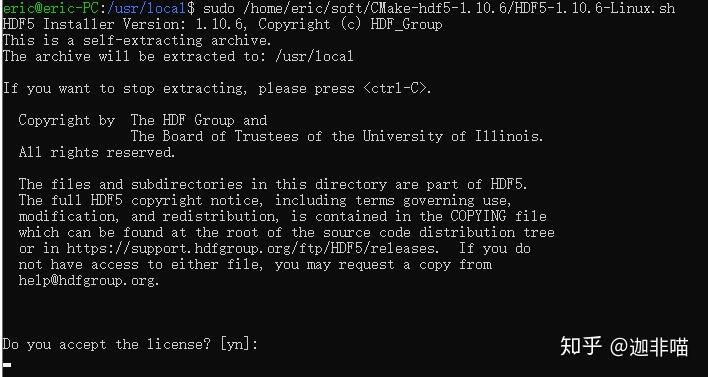Click the @迦非喵 author watermark

point(649,347)
